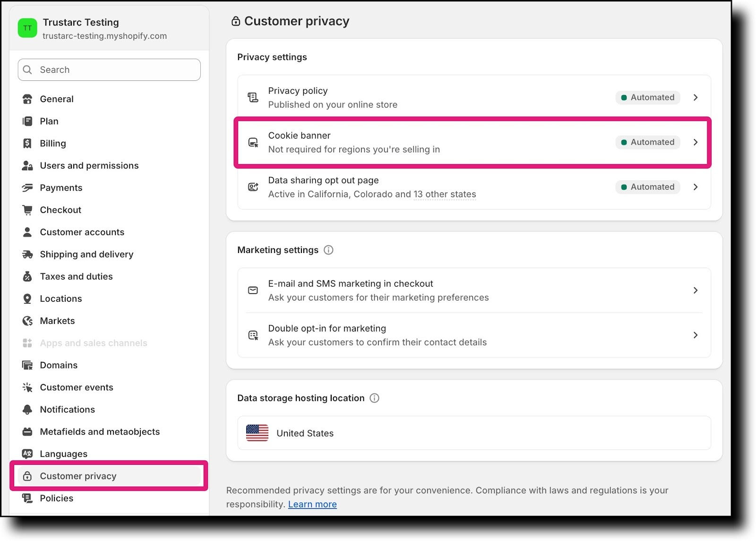This screenshot has height=541, width=756.
Task: Click the United States location text
Action: (305, 434)
